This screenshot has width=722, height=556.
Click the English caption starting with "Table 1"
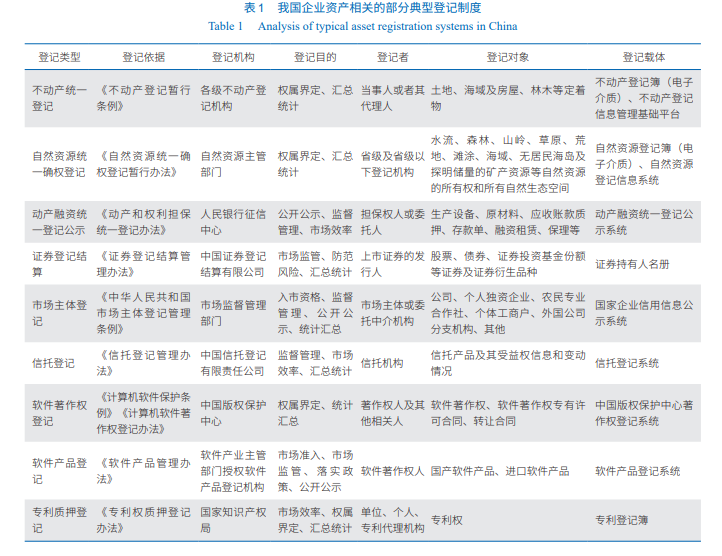[x=361, y=26]
